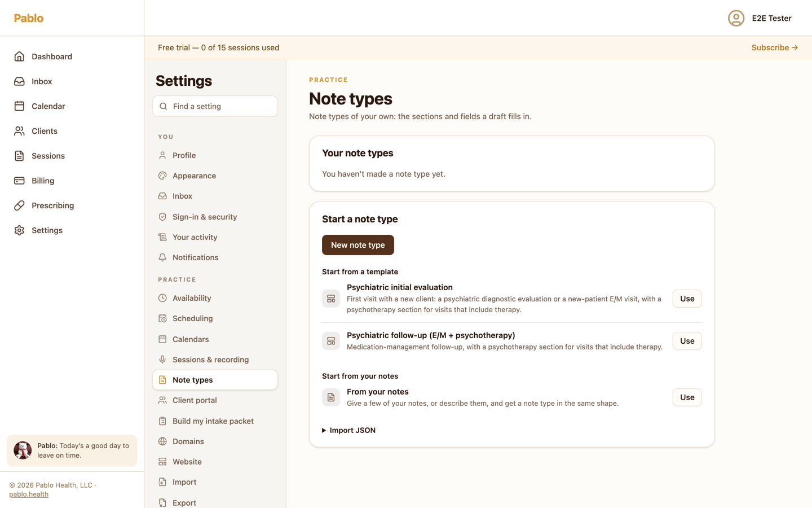Use the From your notes option

[x=687, y=397]
